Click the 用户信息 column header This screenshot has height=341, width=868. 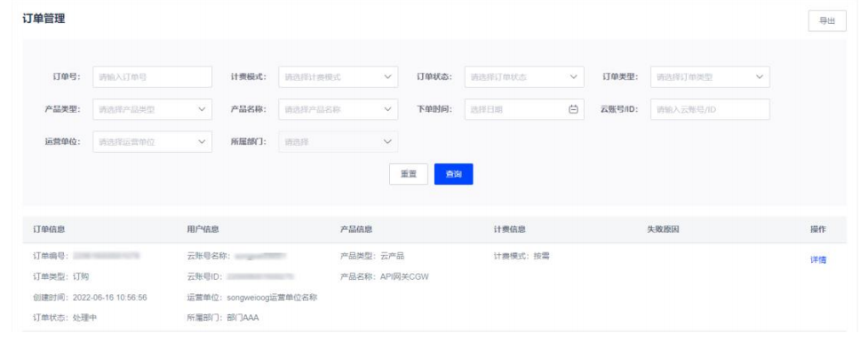point(203,229)
